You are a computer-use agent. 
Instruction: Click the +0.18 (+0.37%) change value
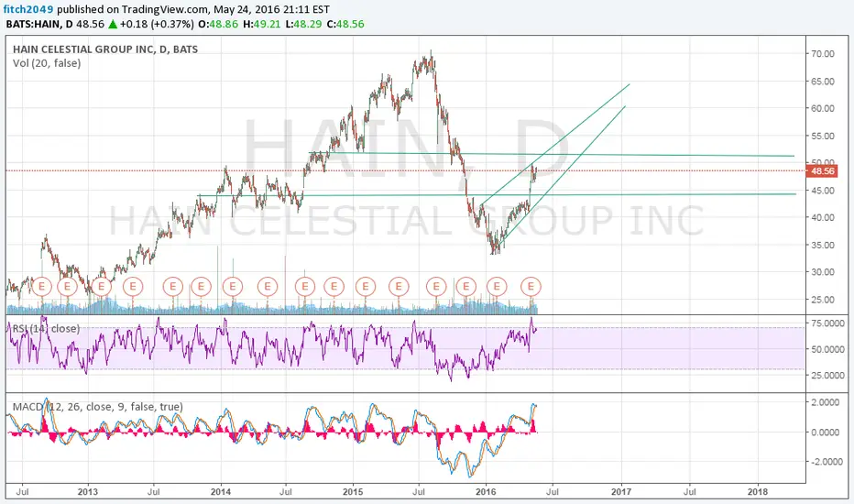coord(157,24)
